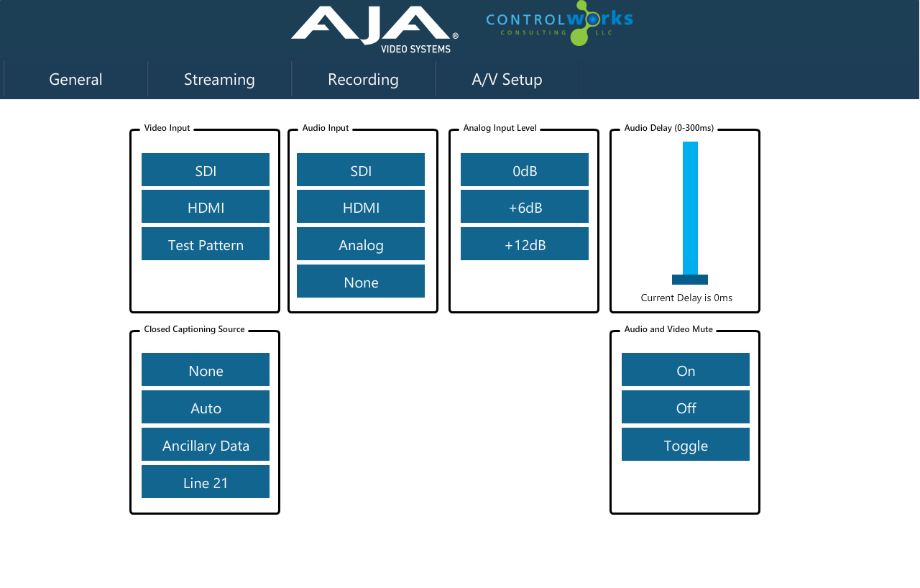Set Closed Captioning Source to None
Image resolution: width=920 pixels, height=588 pixels.
pyautogui.click(x=206, y=370)
